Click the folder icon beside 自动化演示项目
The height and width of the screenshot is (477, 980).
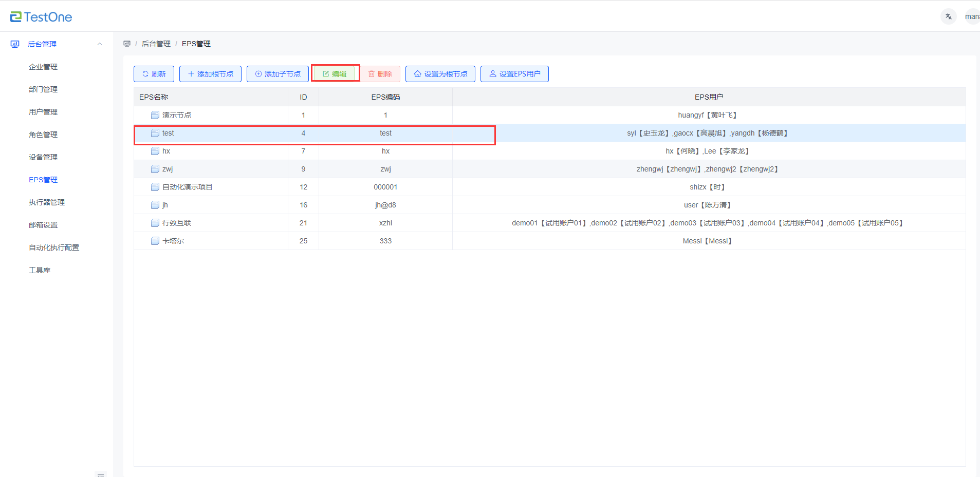(155, 187)
